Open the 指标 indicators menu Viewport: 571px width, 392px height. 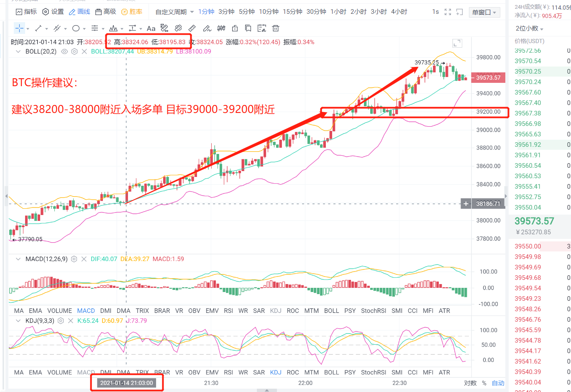tap(26, 12)
